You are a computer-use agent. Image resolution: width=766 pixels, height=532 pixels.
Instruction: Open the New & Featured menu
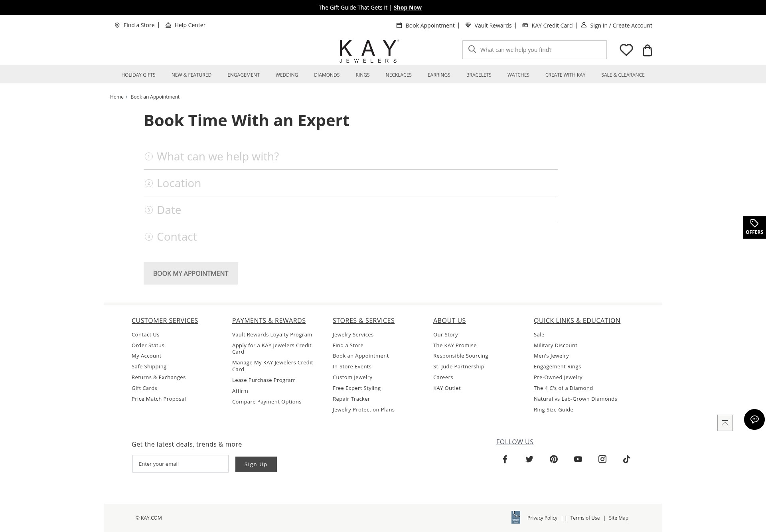point(191,75)
